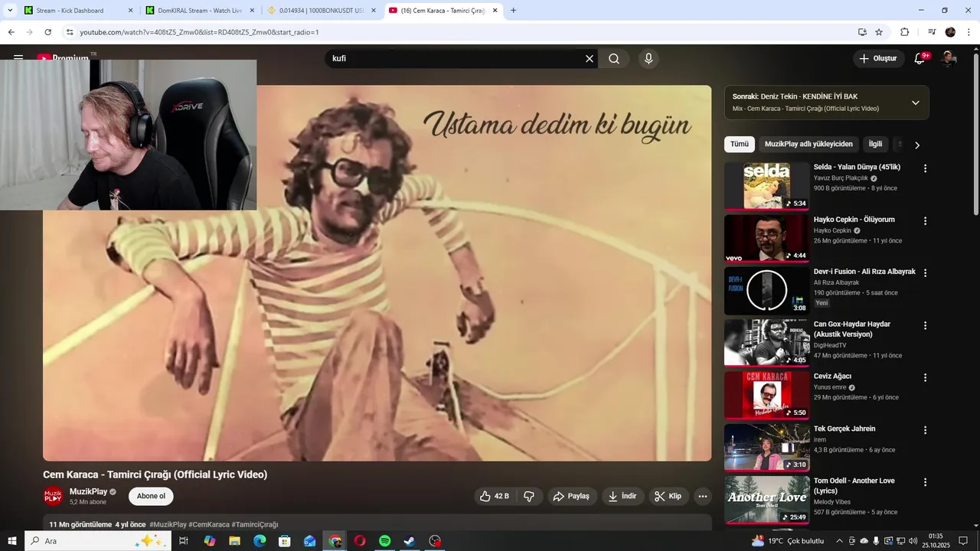This screenshot has height=551, width=980.
Task: Open Devr-i Fusion - Ali Rıza Albayrak title
Action: pos(864,272)
